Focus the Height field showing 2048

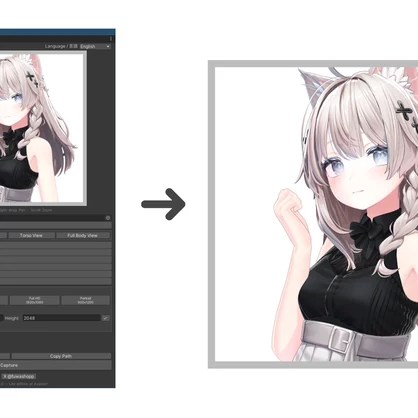(61, 318)
